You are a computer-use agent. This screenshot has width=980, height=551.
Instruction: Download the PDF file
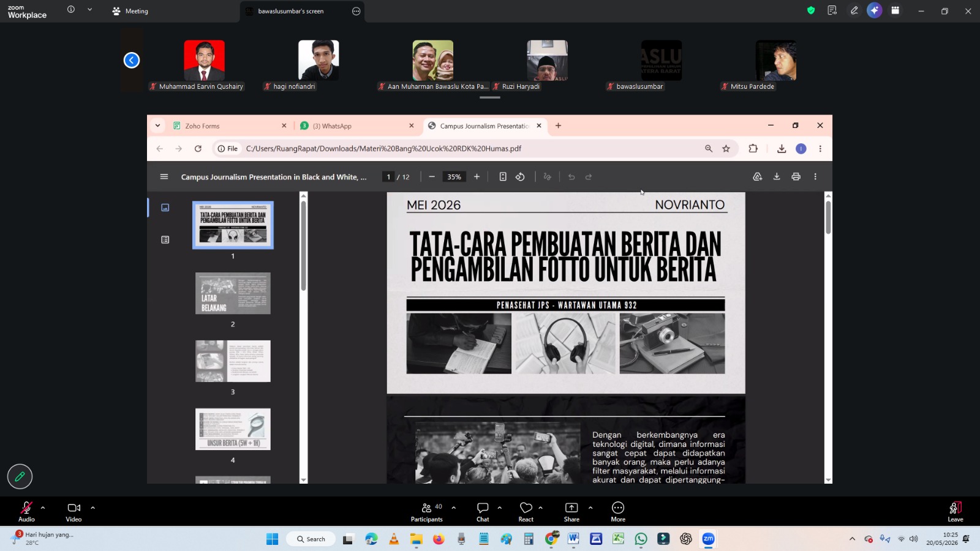coord(777,177)
